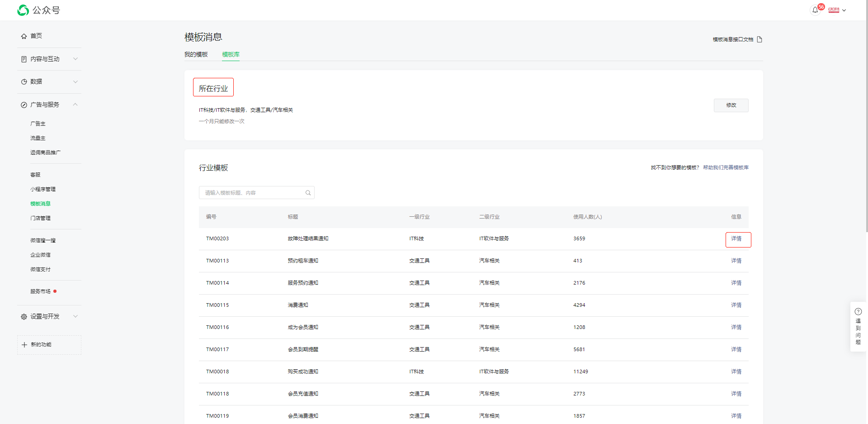Click the 故障处理结果通知 title
The image size is (868, 424).
click(x=308, y=238)
